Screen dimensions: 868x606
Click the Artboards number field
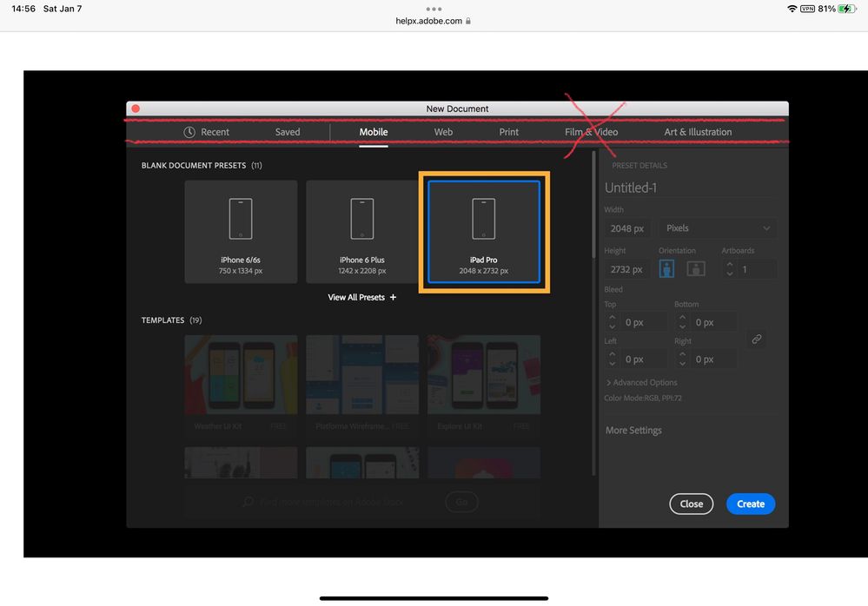tap(757, 269)
